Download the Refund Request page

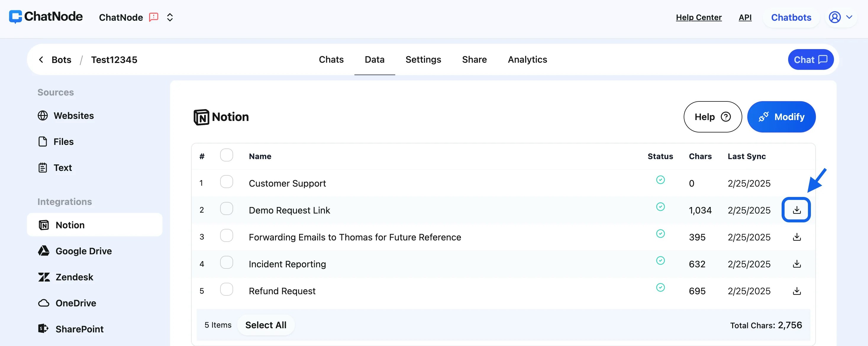click(797, 291)
